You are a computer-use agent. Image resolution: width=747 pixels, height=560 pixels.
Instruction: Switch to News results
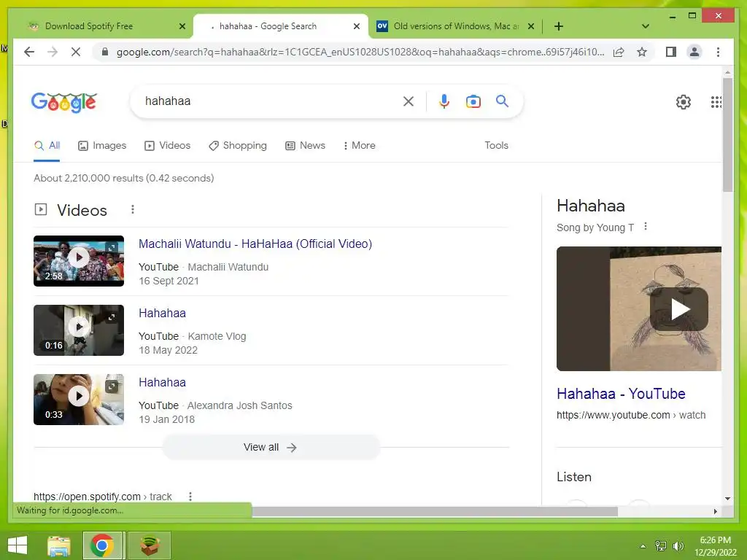point(306,146)
